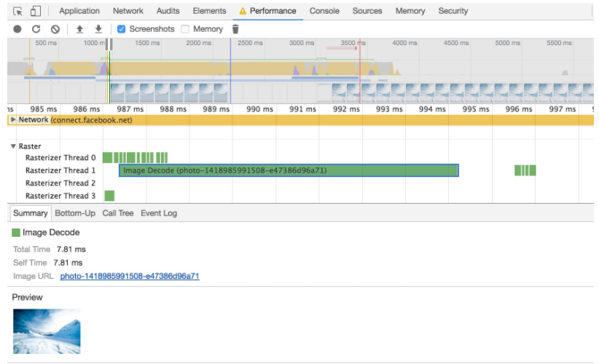Uncheck the Screenshots checkbox
Screen dimensions: 599x364
pyautogui.click(x=122, y=29)
